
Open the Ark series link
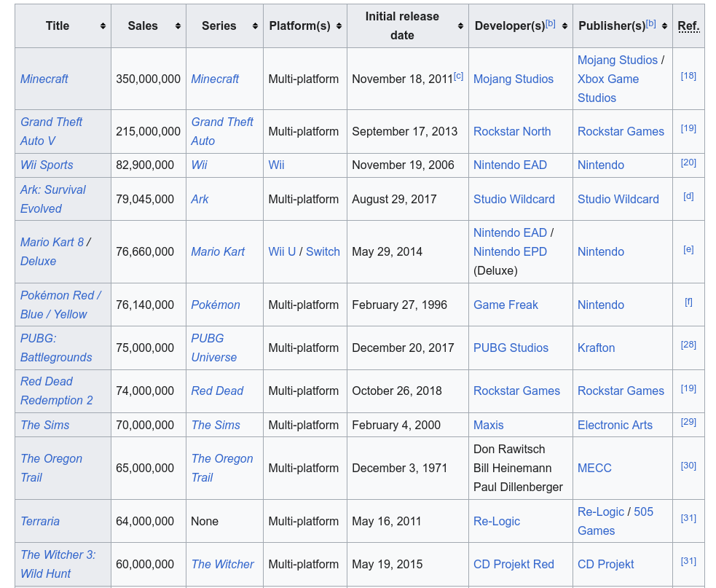pos(200,199)
